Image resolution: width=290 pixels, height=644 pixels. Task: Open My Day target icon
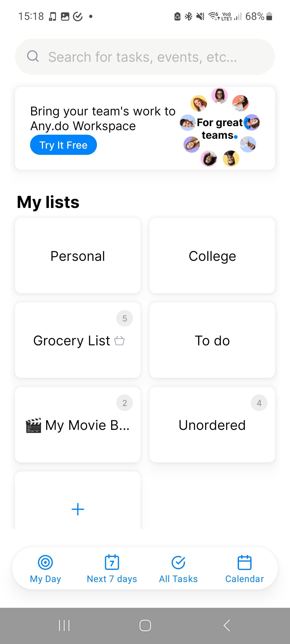point(45,562)
